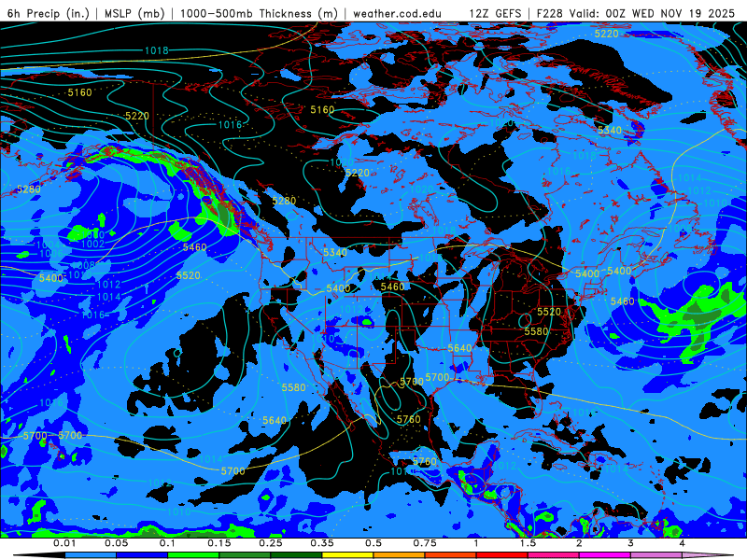This screenshot has width=747, height=560.
Task: Click the 5640 thickness label over Texas
Action: click(x=459, y=348)
